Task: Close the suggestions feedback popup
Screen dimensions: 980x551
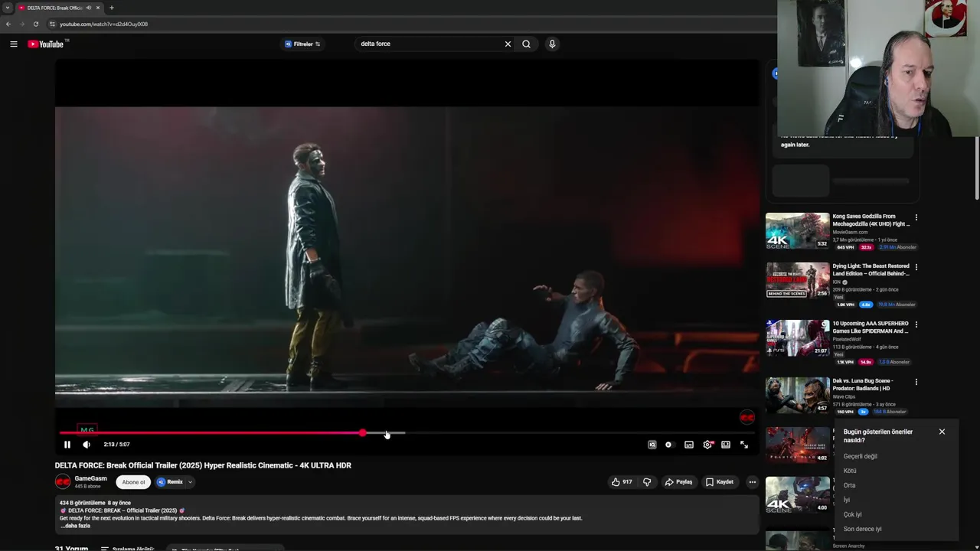Action: [x=942, y=432]
